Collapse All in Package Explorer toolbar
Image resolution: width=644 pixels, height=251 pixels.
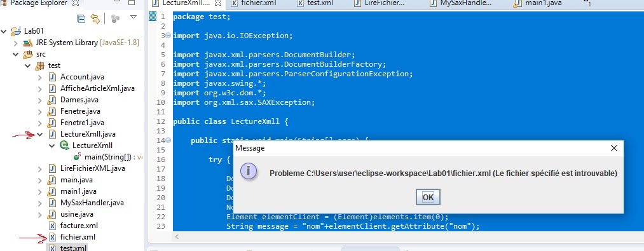tap(81, 18)
